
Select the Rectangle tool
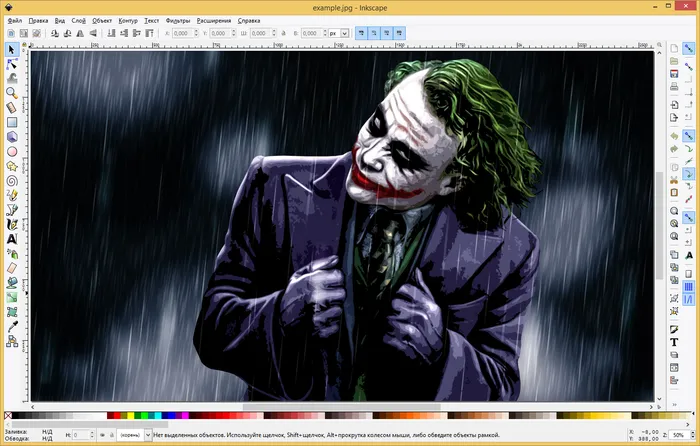click(12, 122)
